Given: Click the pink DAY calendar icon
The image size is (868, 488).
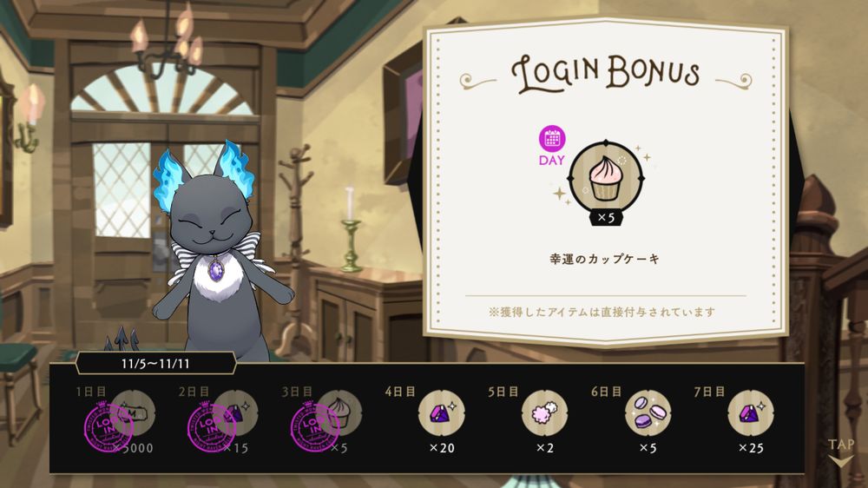Looking at the screenshot, I should point(552,138).
